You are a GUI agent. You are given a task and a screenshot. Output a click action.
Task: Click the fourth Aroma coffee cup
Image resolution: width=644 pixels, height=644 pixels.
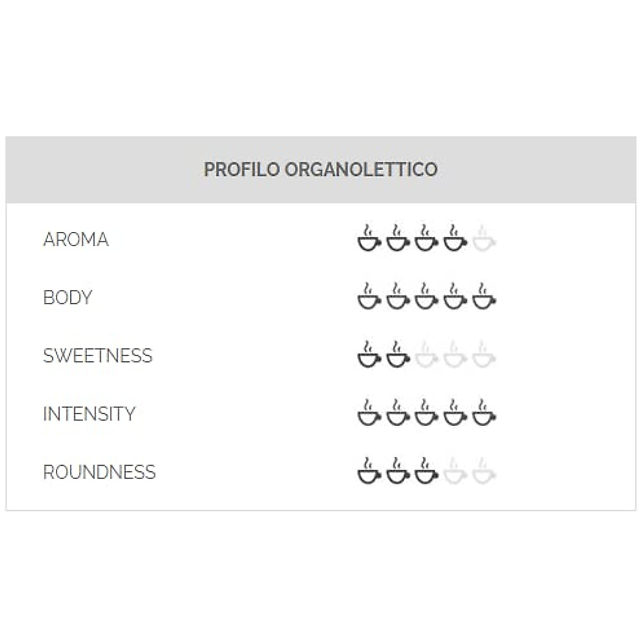455,238
